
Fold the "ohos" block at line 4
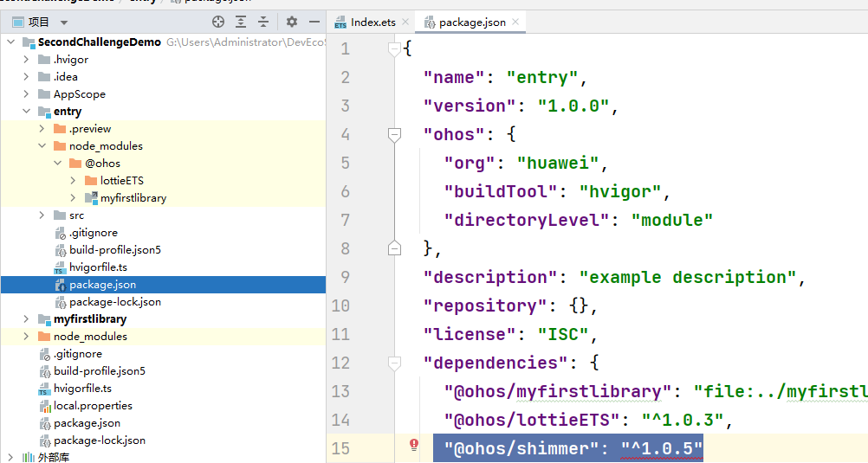pyautogui.click(x=394, y=134)
